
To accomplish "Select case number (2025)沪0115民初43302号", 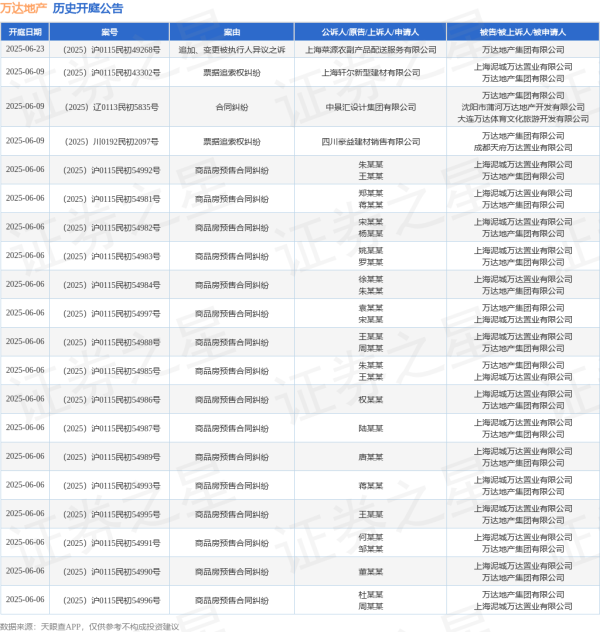I will click(x=112, y=73).
